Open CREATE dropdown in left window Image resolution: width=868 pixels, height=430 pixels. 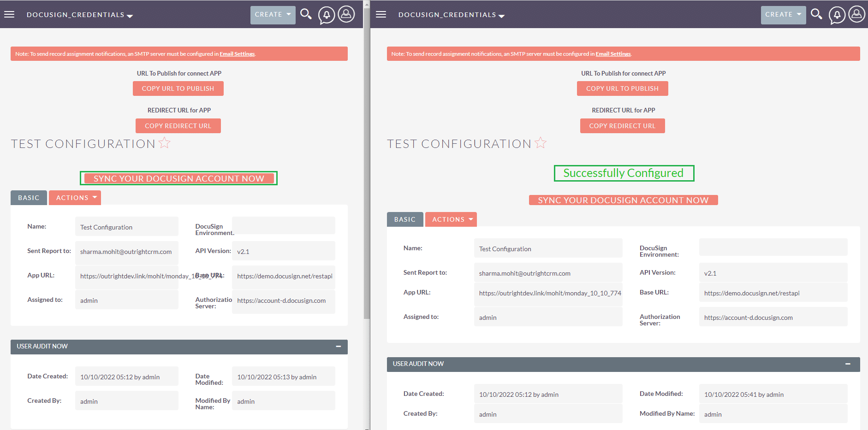[x=273, y=15]
